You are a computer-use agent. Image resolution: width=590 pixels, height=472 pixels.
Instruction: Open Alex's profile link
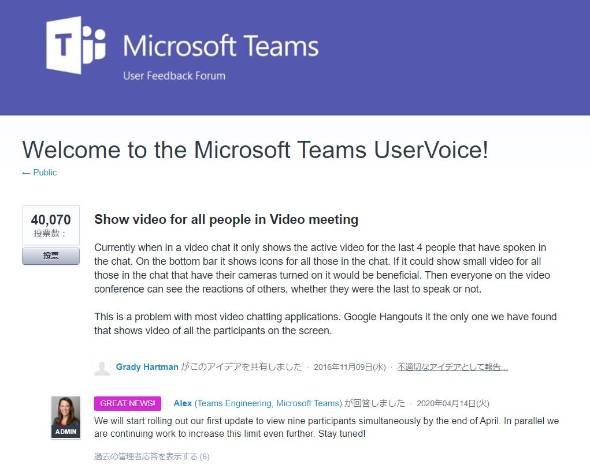pos(182,403)
